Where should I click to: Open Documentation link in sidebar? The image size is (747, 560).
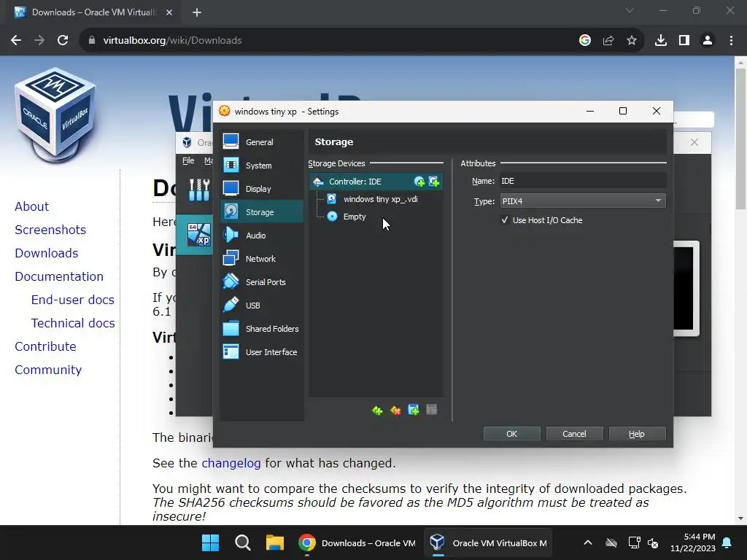coord(59,276)
